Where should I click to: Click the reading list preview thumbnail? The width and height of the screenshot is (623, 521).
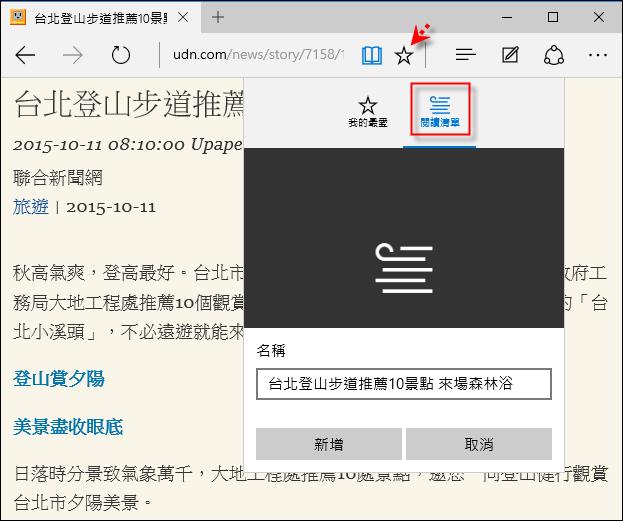tap(404, 238)
